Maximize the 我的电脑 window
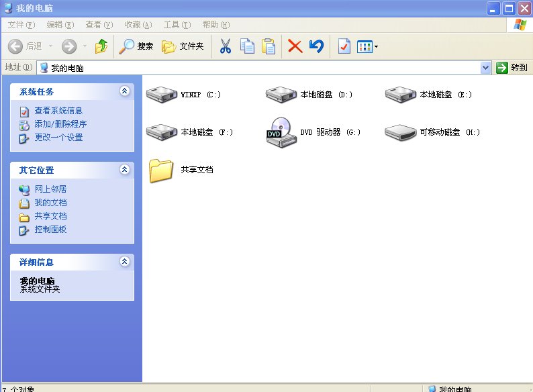533x392 pixels. [510, 9]
